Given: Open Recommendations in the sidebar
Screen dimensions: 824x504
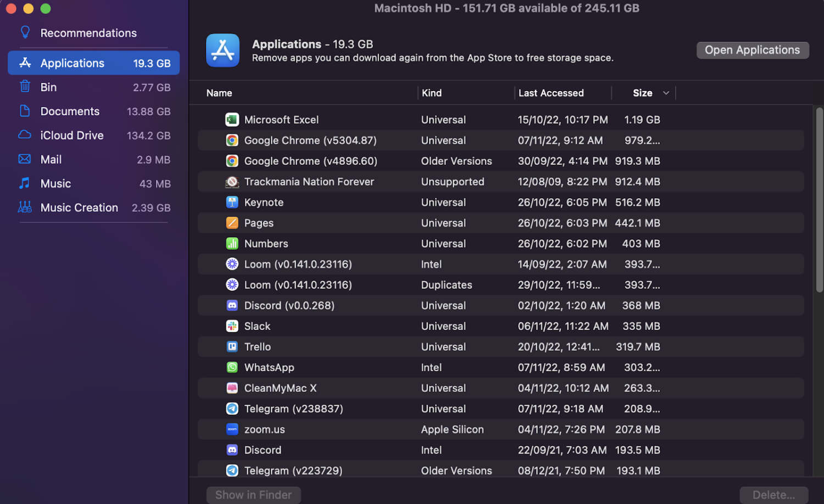Looking at the screenshot, I should click(x=88, y=33).
